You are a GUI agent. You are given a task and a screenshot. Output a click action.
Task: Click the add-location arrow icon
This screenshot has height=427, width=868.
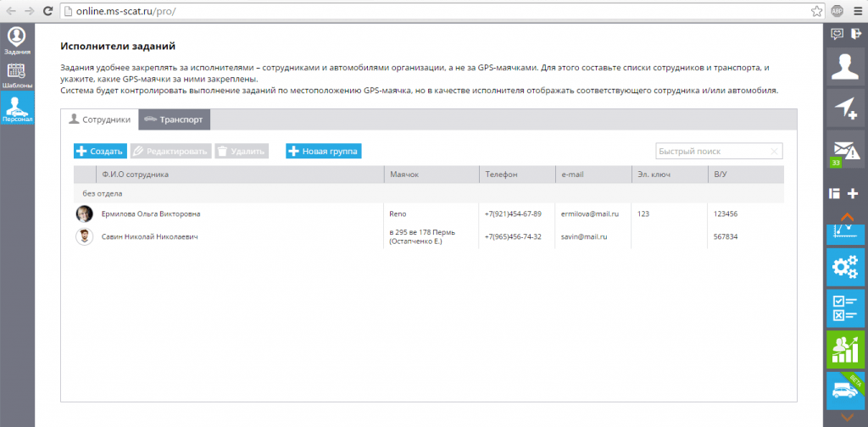[x=845, y=108]
